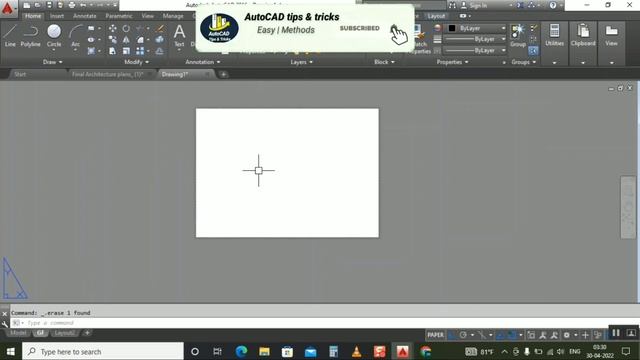The image size is (640, 360).
Task: Expand the Annotation panel
Action: click(203, 62)
